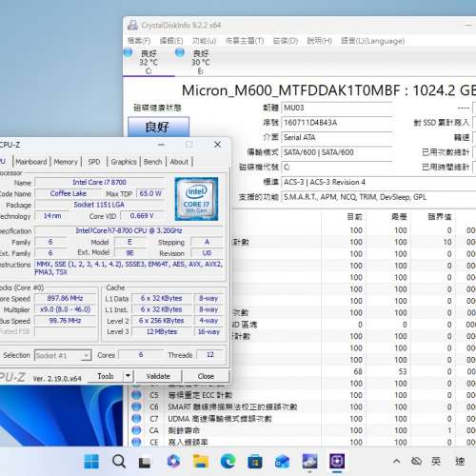Image resolution: width=476 pixels, height=476 pixels.
Task: Launch File Explorer from taskbar
Action: point(201,462)
